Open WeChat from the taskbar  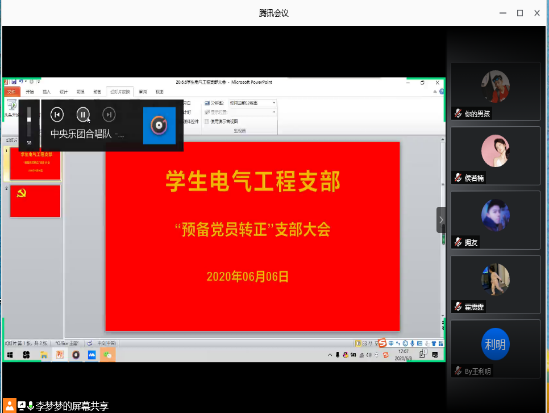[107, 355]
